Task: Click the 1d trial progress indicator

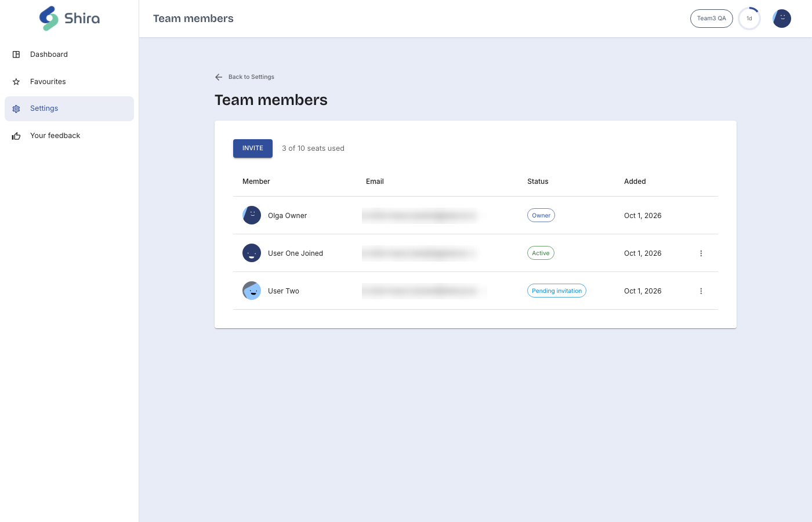Action: (749, 19)
